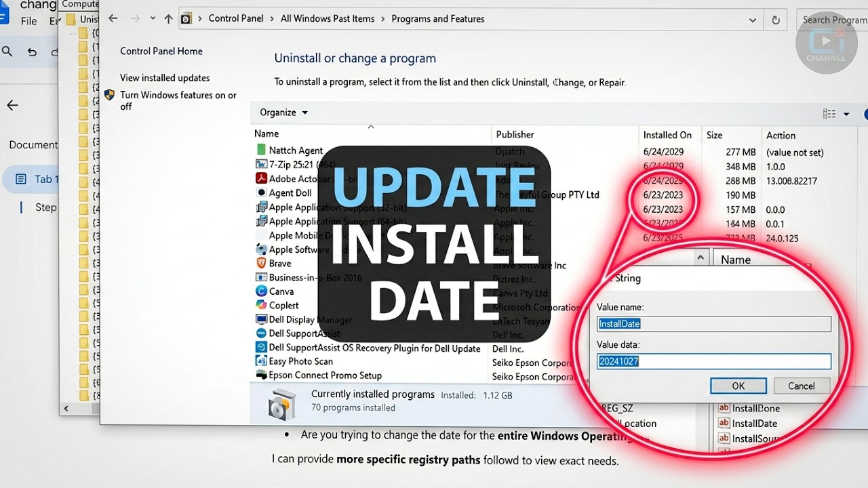Select the Canva program icon
Screen dimensions: 868x488
coord(261,291)
